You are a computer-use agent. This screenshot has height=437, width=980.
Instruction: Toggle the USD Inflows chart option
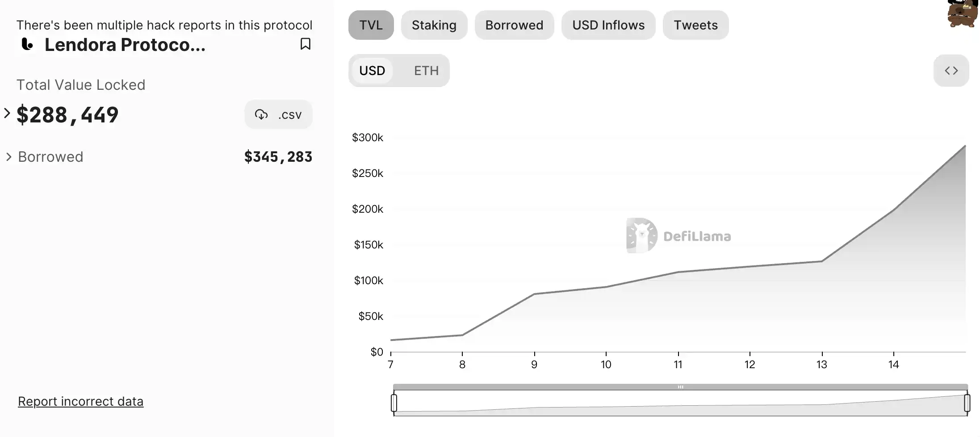608,25
